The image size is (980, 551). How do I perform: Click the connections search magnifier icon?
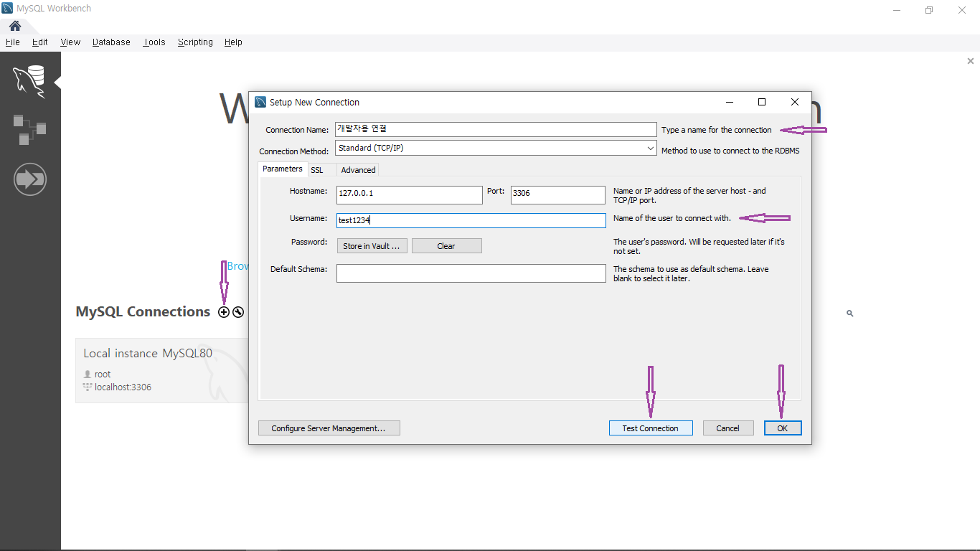(850, 314)
